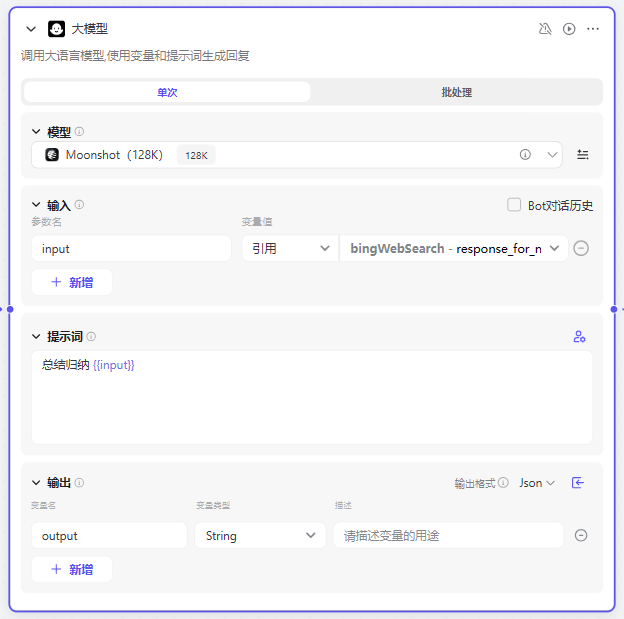This screenshot has height=619, width=624.
Task: Collapse the 大模型 node card
Action: tap(31, 29)
